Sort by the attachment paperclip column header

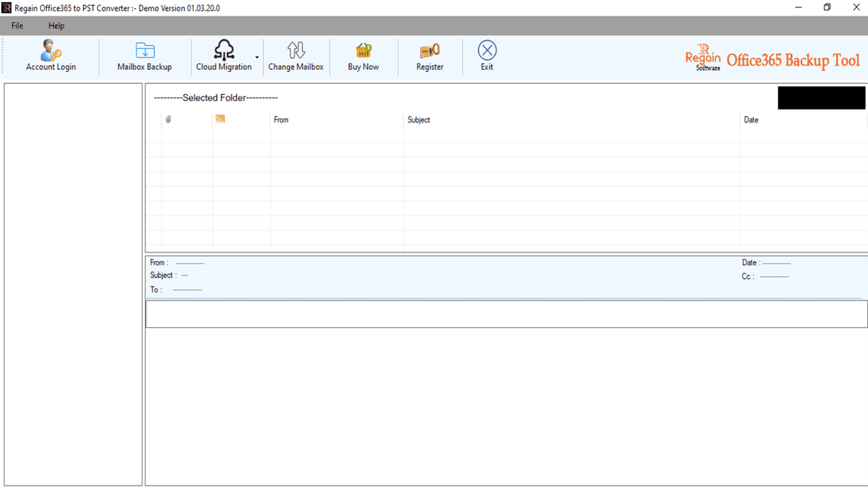coord(167,119)
